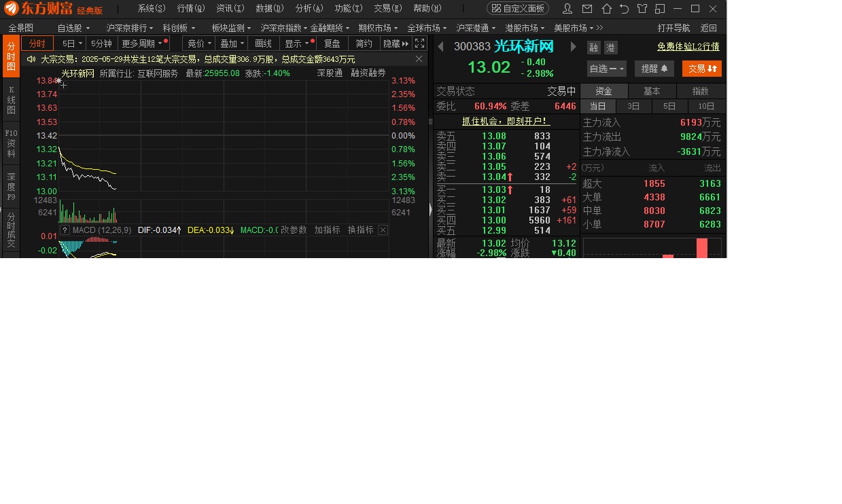
Task: Toggle 简约 simple view
Action: pos(364,43)
